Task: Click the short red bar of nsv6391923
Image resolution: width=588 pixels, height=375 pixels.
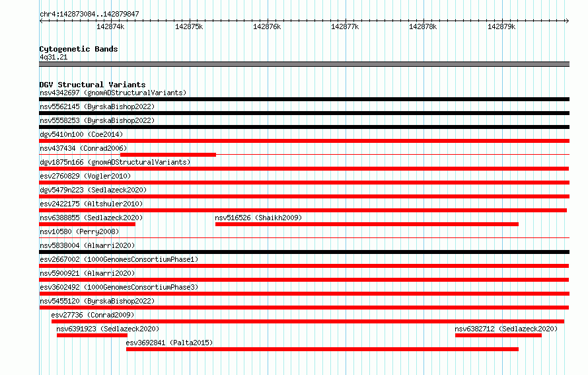Action: tap(92, 335)
